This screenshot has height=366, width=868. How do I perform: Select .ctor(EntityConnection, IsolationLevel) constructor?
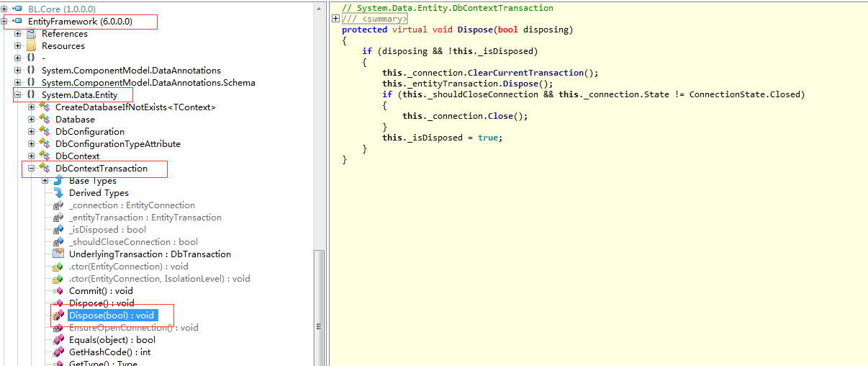pyautogui.click(x=159, y=279)
